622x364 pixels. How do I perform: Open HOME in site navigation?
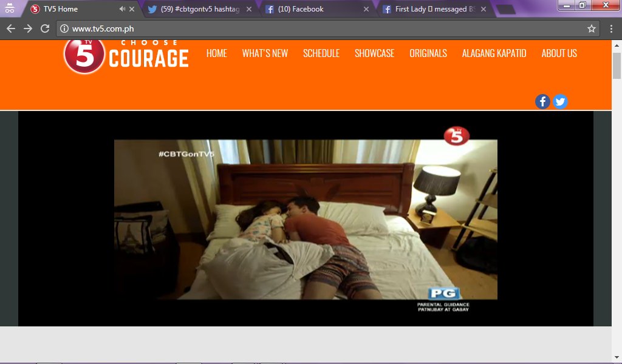pos(217,53)
